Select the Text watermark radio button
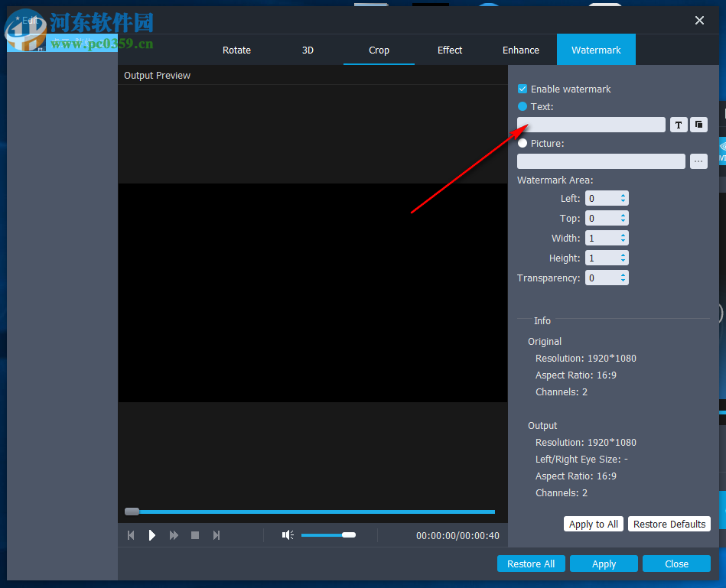Viewport: 726px width, 588px height. [x=522, y=106]
